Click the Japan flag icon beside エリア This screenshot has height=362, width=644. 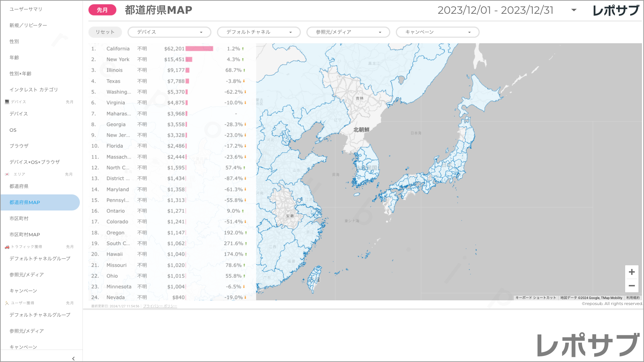7,174
